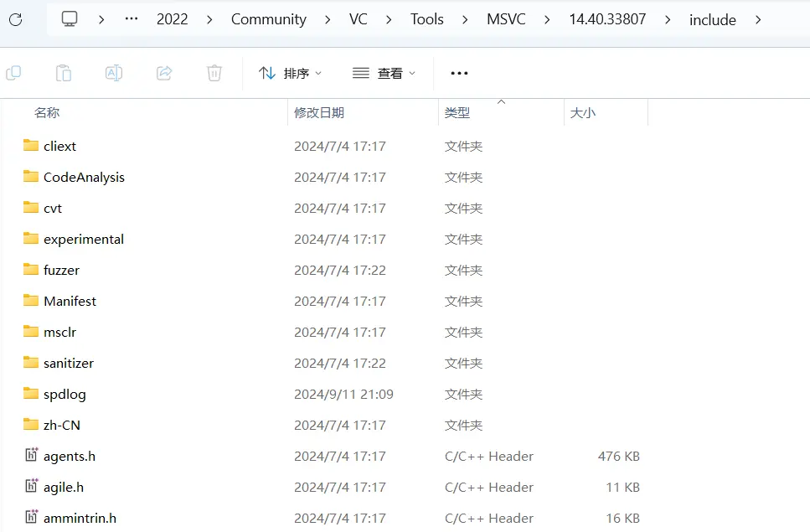
Task: Sort files by 修改日期 column header
Action: tap(319, 111)
